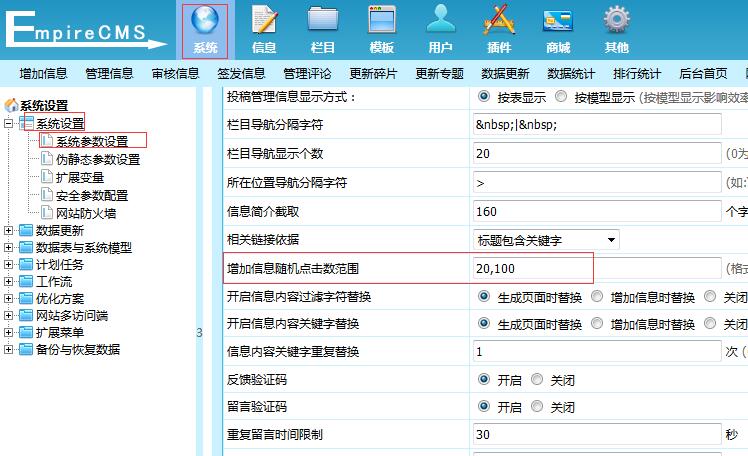Open 管理信息 in the menu bar
Viewport: 748px width, 456px height.
(109, 73)
